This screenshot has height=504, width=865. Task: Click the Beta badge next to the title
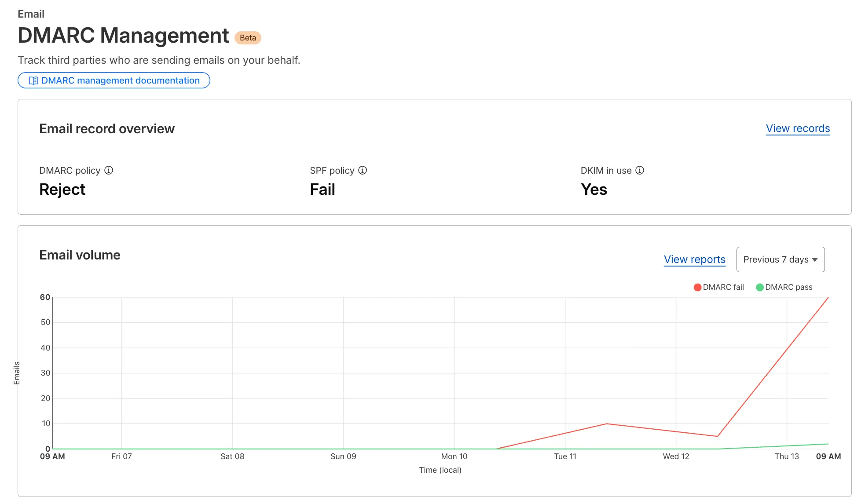(248, 38)
